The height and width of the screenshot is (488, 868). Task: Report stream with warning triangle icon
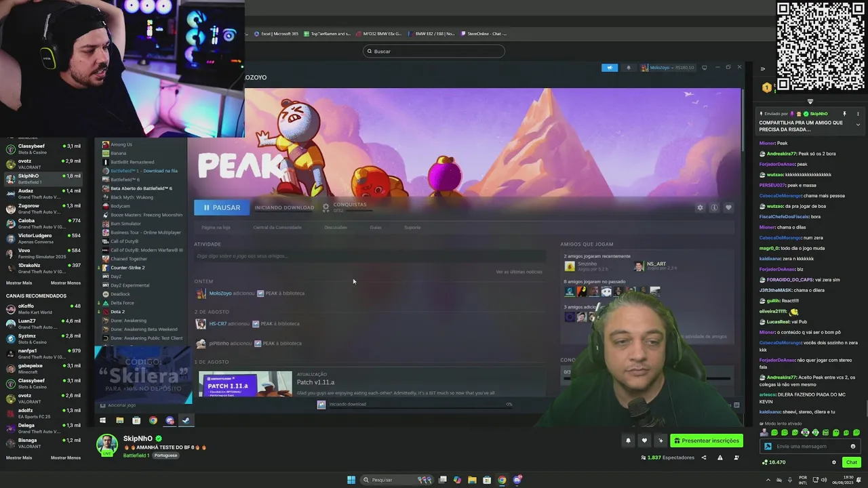pos(720,457)
